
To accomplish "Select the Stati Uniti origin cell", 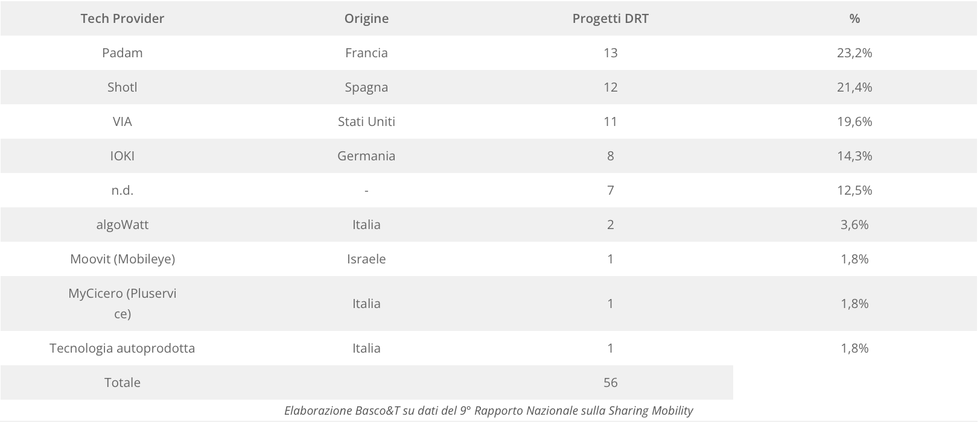I will click(x=366, y=122).
